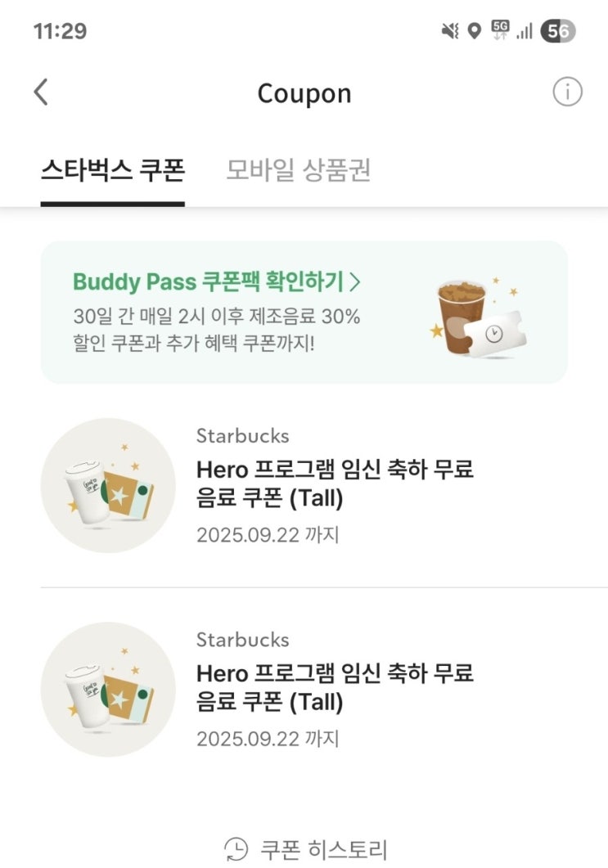
Task: Expand the Buddy Pass chevron arrow
Action: pos(355,281)
